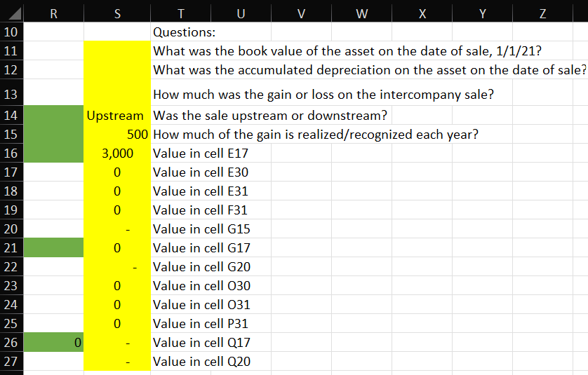This screenshot has height=375, width=588.
Task: Select row 19 header
Action: tap(11, 210)
